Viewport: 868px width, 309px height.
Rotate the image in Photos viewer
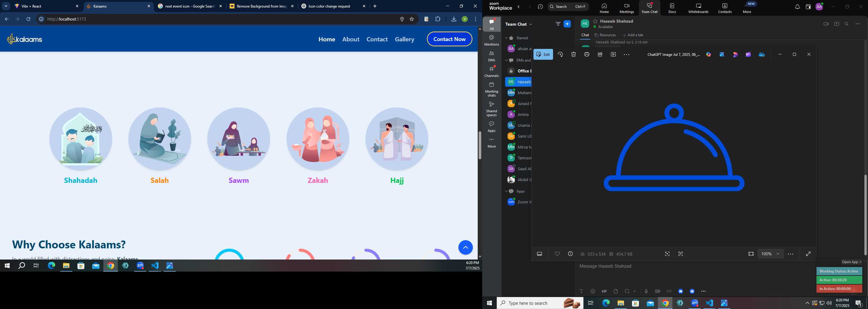click(x=560, y=54)
